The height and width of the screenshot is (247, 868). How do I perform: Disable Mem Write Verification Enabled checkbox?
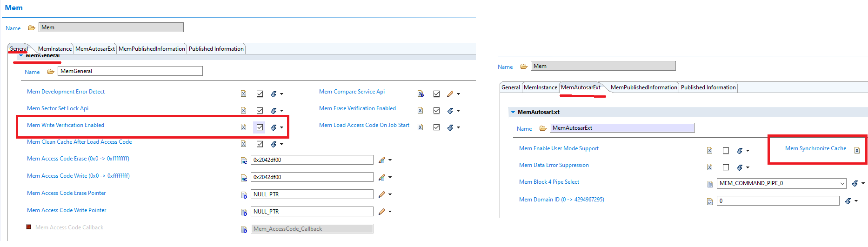(260, 127)
